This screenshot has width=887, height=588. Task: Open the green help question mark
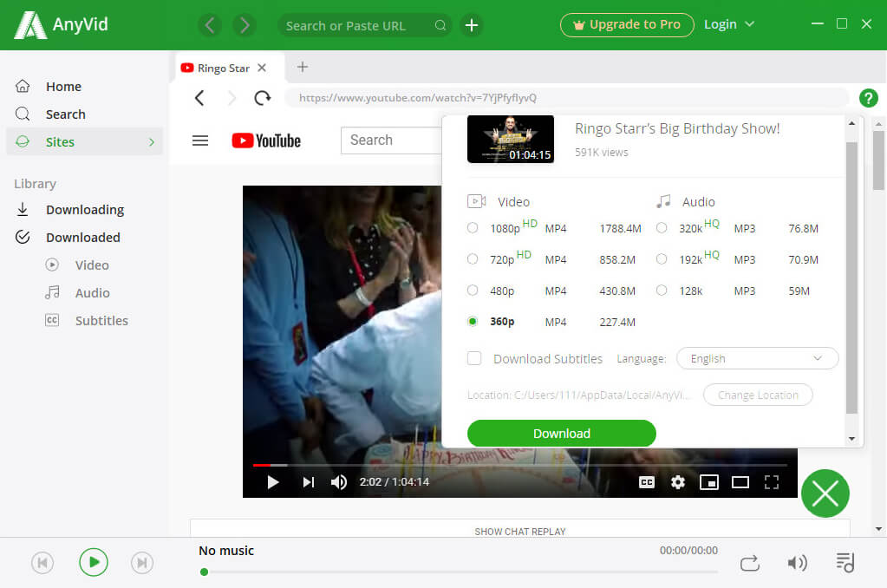[868, 98]
